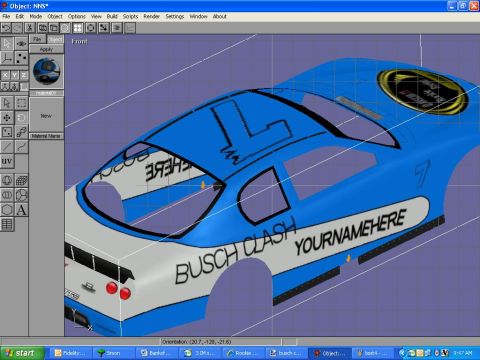
Task: Select the Non-uniform Scale tool
Action: click(x=7, y=132)
